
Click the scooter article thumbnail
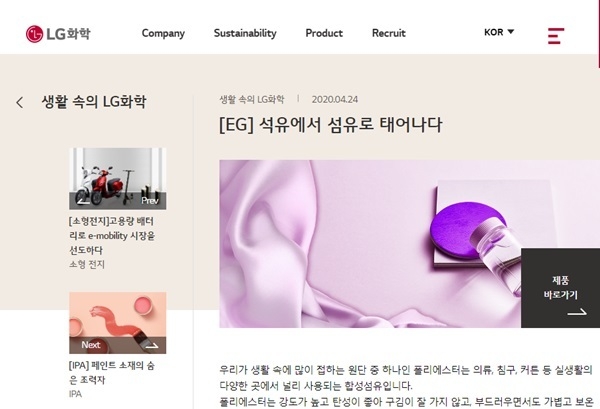click(117, 179)
